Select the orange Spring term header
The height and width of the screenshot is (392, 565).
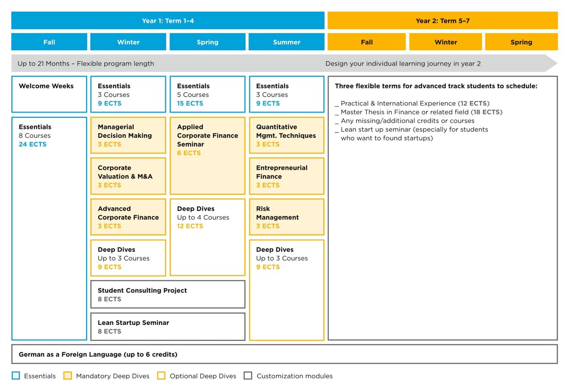point(522,42)
